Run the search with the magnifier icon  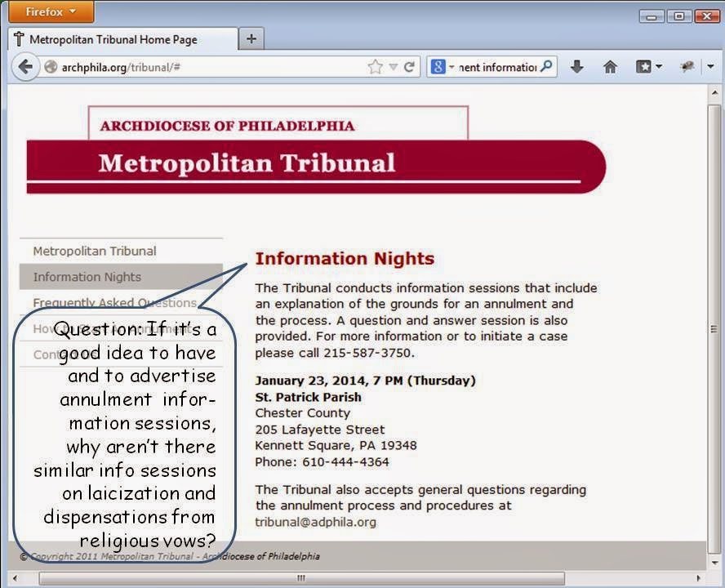[546, 67]
